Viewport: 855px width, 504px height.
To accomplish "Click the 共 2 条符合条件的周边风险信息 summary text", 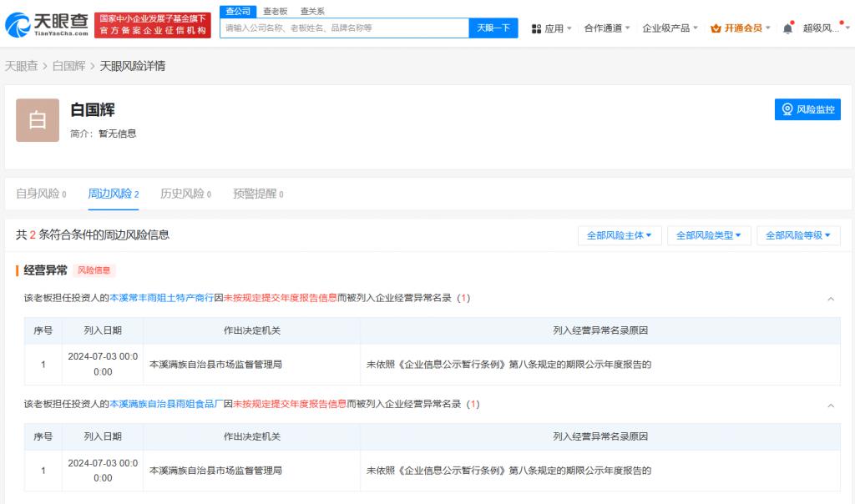I will click(93, 234).
